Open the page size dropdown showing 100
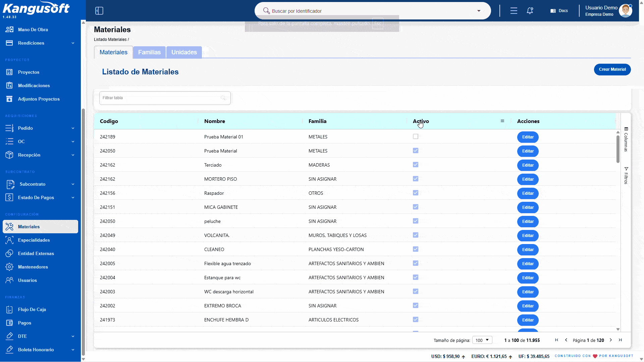Viewport: 644px width, 362px height. pyautogui.click(x=482, y=340)
